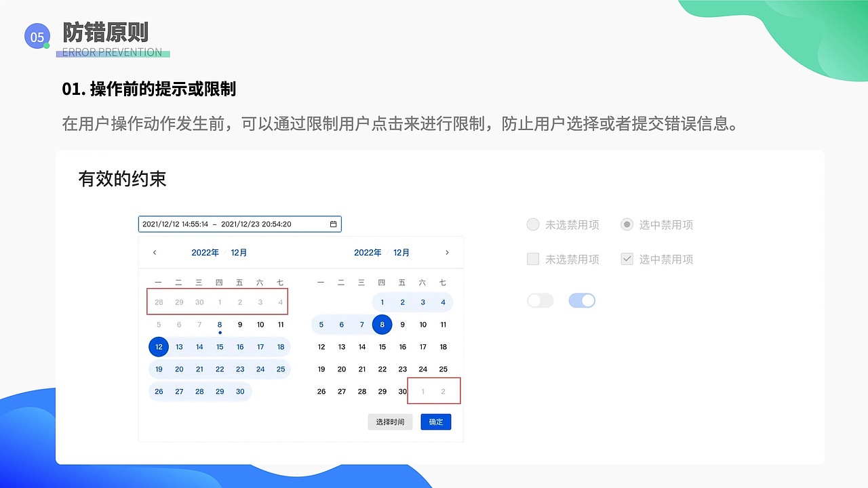Open year picker 2022年 in left calendar
The width and height of the screenshot is (868, 488).
205,253
